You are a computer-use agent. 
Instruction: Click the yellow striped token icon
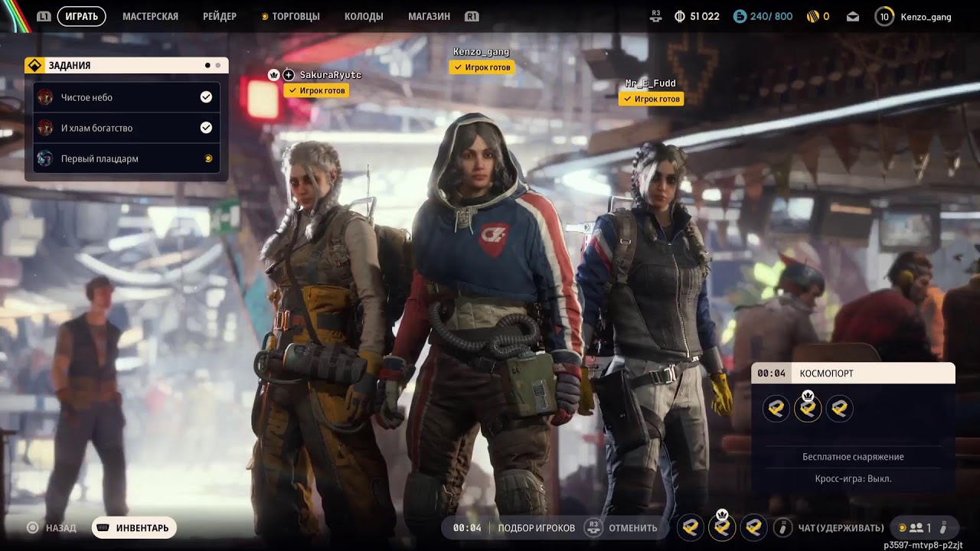pos(812,16)
